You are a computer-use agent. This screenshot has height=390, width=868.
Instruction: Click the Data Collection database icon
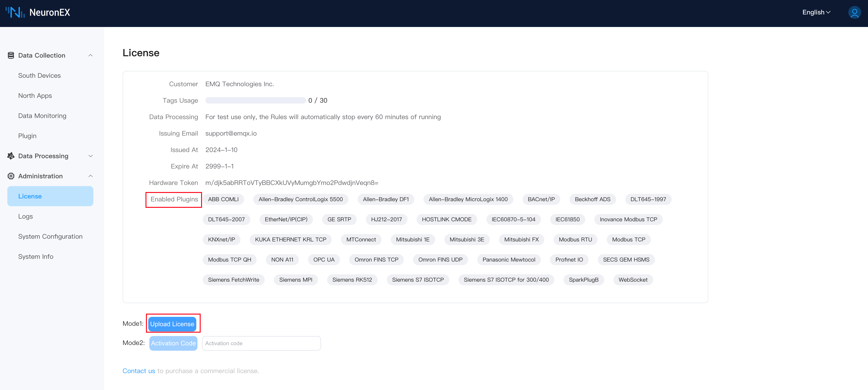[11, 55]
